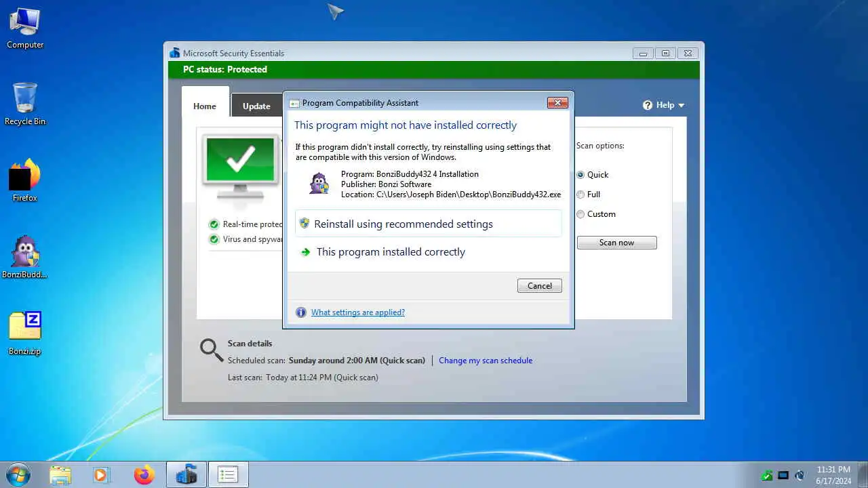Click the network tray icon
The width and height of the screenshot is (868, 488).
pos(783,476)
